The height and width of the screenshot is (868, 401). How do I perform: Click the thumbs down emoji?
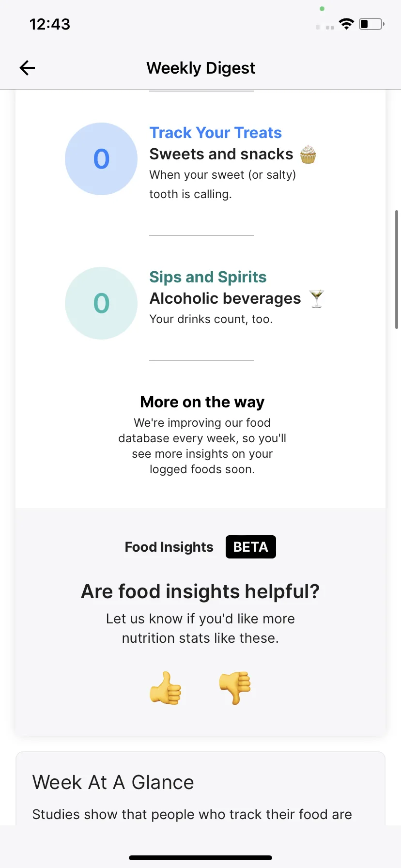[235, 688]
